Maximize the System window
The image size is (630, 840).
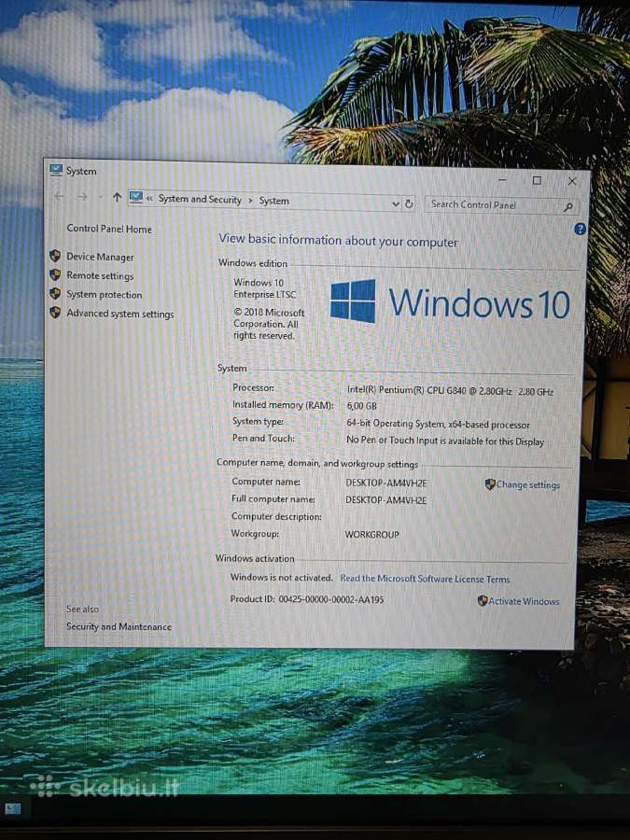click(537, 180)
